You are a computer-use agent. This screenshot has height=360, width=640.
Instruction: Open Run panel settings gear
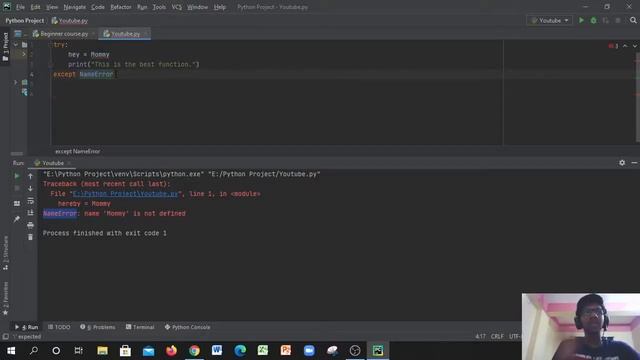coord(622,163)
